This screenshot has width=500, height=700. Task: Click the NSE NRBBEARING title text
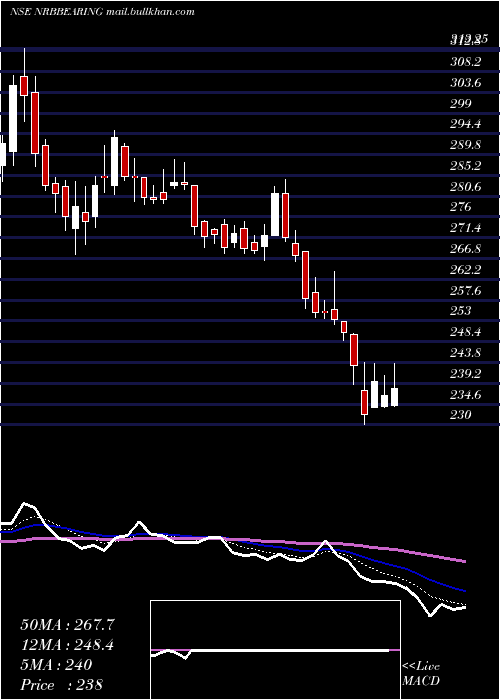tap(57, 12)
